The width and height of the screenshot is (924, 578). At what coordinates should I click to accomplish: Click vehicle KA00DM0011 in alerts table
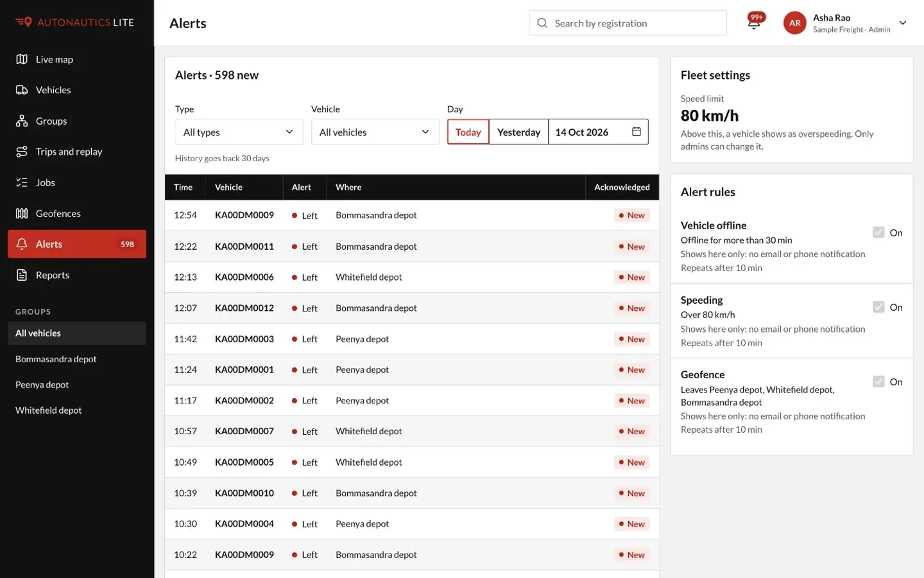click(244, 246)
